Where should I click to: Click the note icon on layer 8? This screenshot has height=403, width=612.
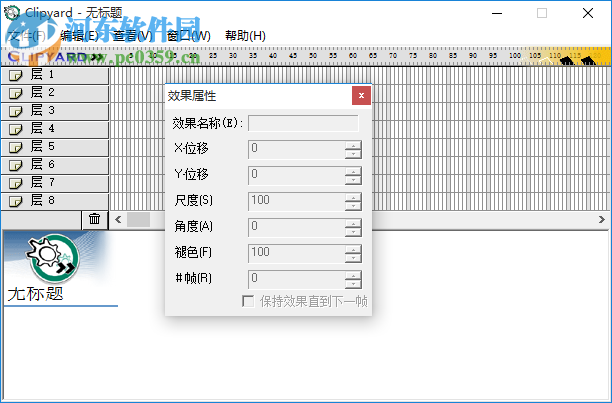[x=16, y=201]
